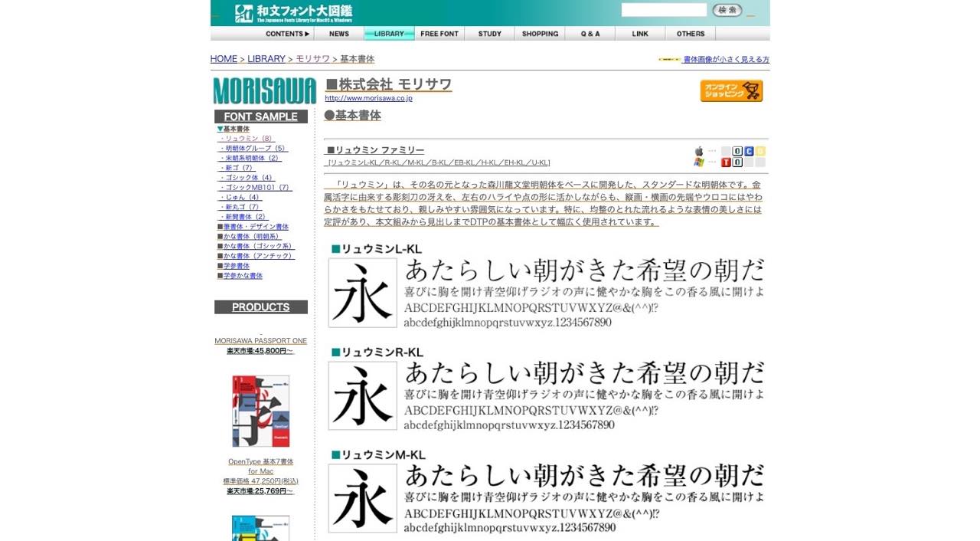The image size is (980, 541).
Task: Select 新丸ゴ (7) in the sidebar
Action: [240, 207]
